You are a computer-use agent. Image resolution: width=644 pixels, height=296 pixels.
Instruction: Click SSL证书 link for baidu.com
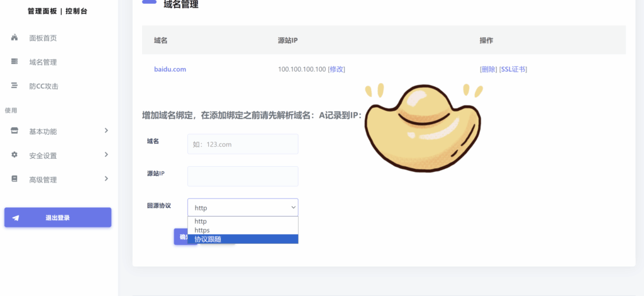point(513,69)
